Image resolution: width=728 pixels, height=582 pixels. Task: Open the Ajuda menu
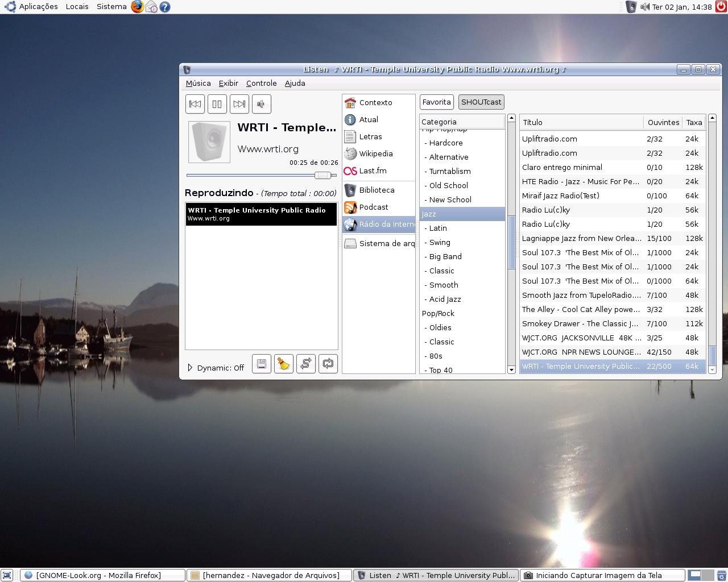click(x=295, y=83)
